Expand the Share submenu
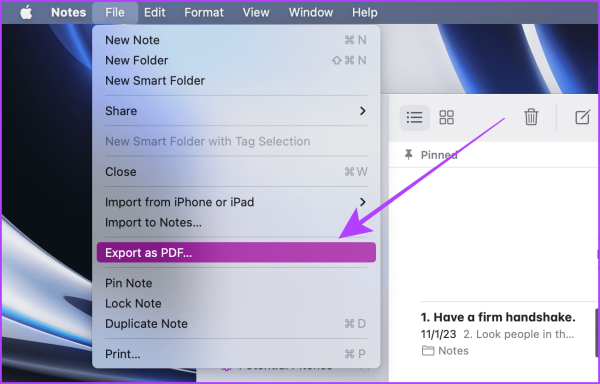 pos(236,111)
